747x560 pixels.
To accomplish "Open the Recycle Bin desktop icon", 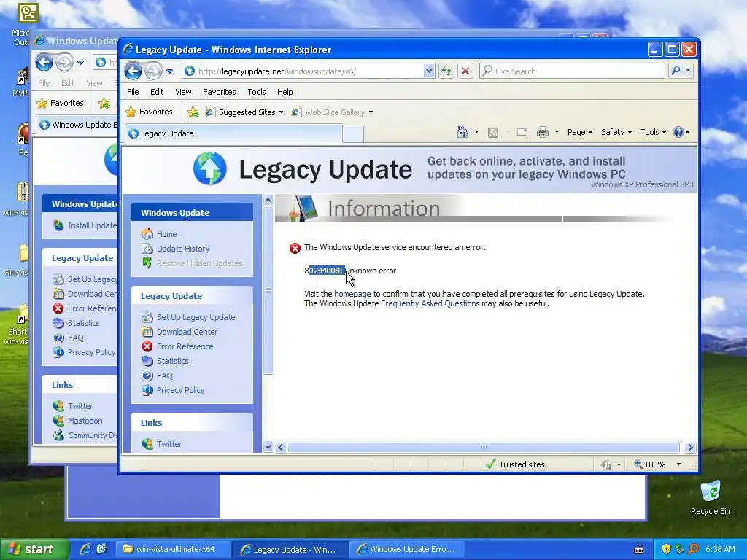I will click(710, 497).
